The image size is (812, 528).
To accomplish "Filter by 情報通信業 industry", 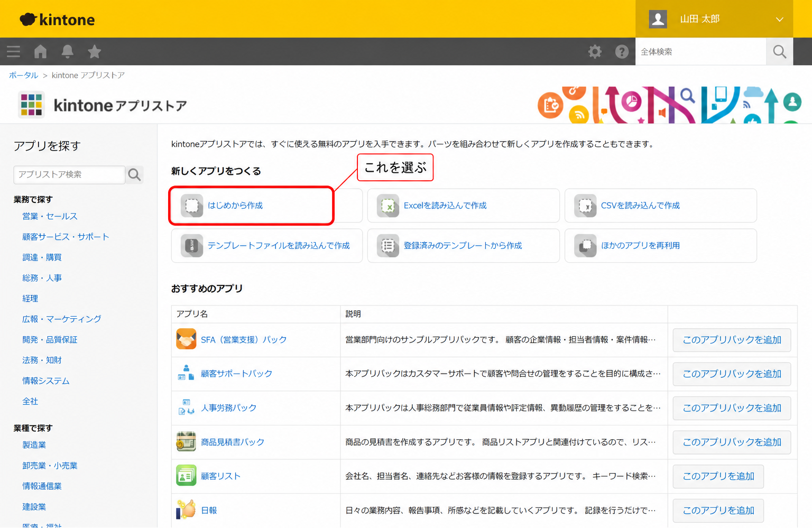I will pos(42,486).
